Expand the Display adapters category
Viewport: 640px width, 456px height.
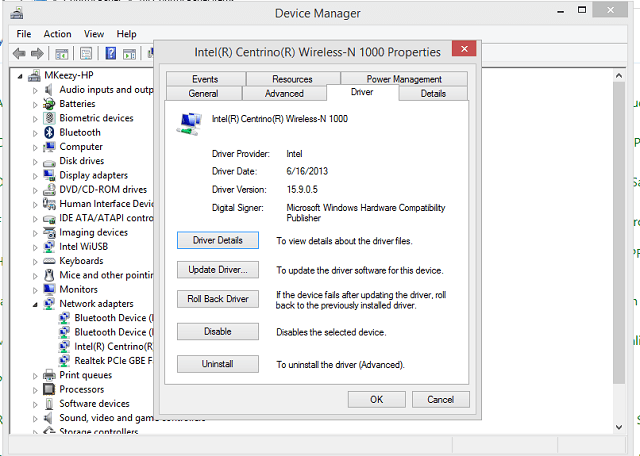tap(35, 175)
